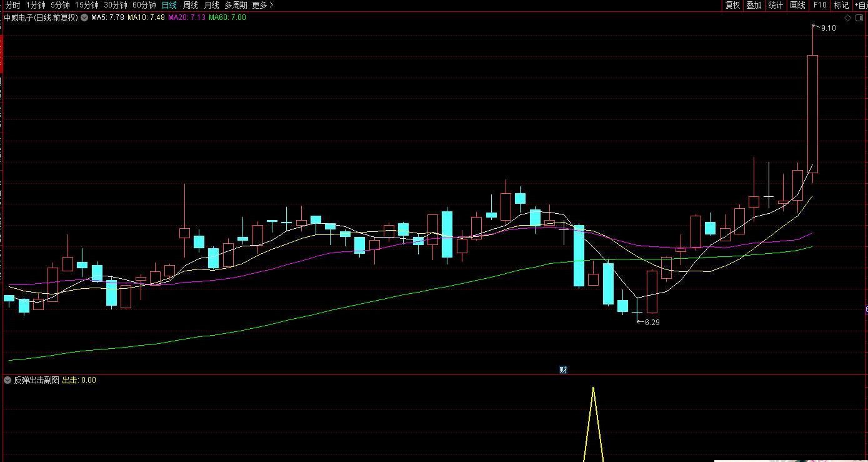This screenshot has width=868, height=462.
Task: Open the 多周期 multi-period view
Action: click(x=236, y=5)
